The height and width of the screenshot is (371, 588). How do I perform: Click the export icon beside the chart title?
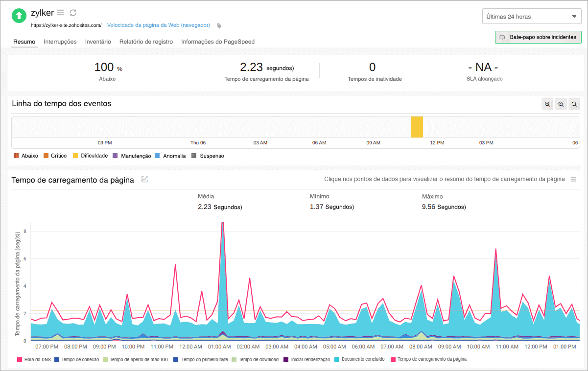[x=144, y=180]
